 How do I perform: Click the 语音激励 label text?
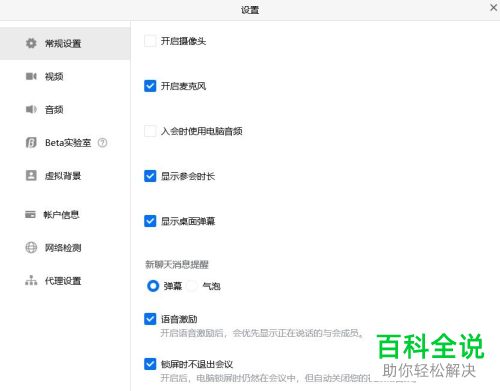tap(179, 319)
